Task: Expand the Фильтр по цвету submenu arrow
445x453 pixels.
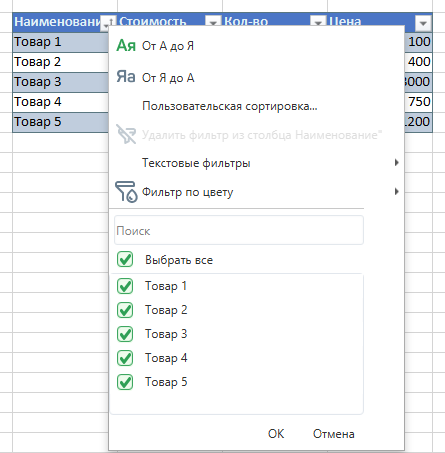Action: click(x=396, y=192)
